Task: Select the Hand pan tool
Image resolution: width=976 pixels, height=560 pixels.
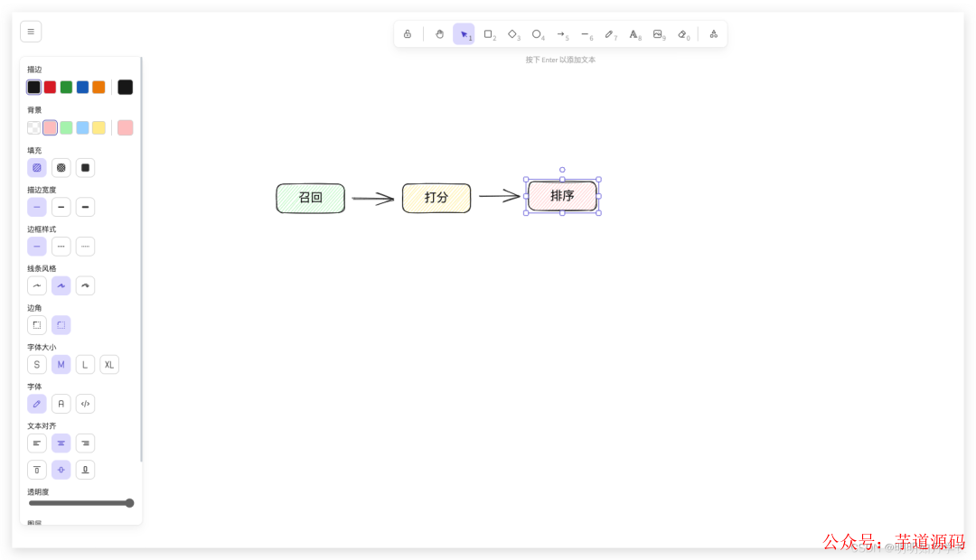Action: [x=439, y=34]
